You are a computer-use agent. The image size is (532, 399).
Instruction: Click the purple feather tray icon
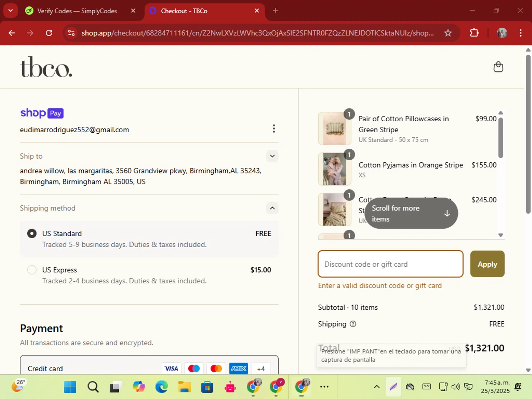(x=393, y=387)
